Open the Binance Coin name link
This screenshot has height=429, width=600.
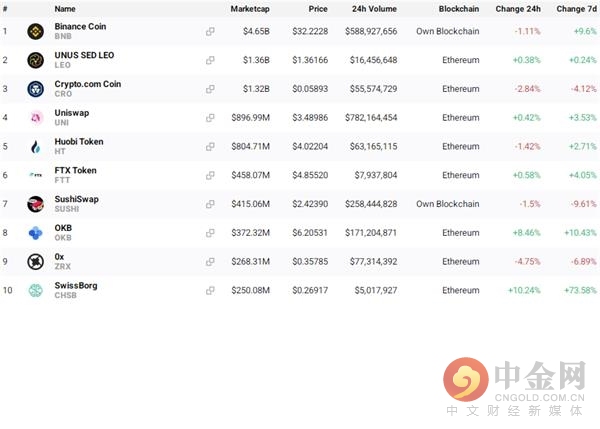[80, 26]
